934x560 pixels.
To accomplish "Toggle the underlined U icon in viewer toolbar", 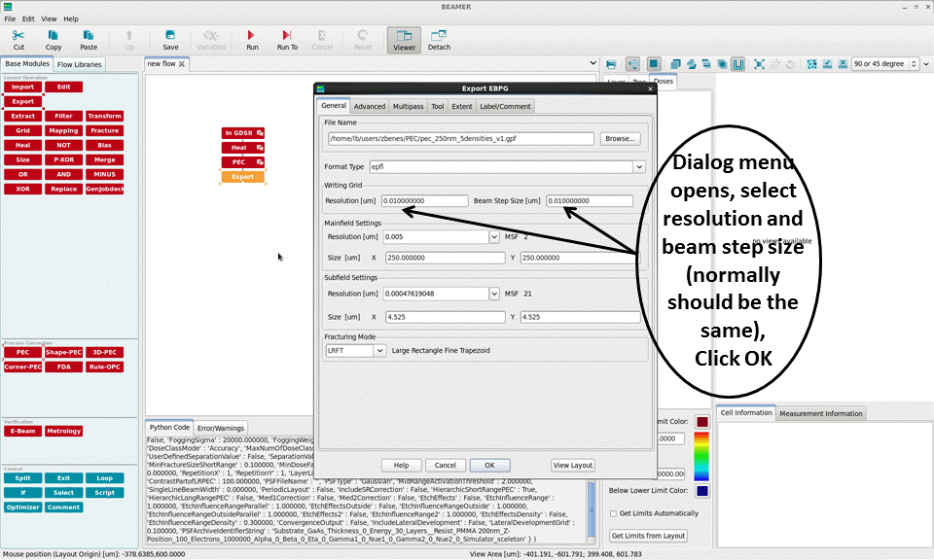I will point(738,64).
